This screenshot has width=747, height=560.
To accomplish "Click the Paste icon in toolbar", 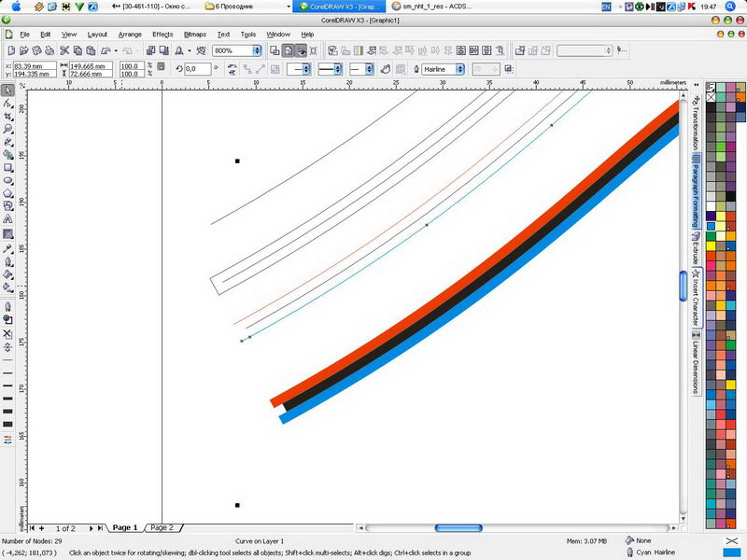I will point(91,50).
